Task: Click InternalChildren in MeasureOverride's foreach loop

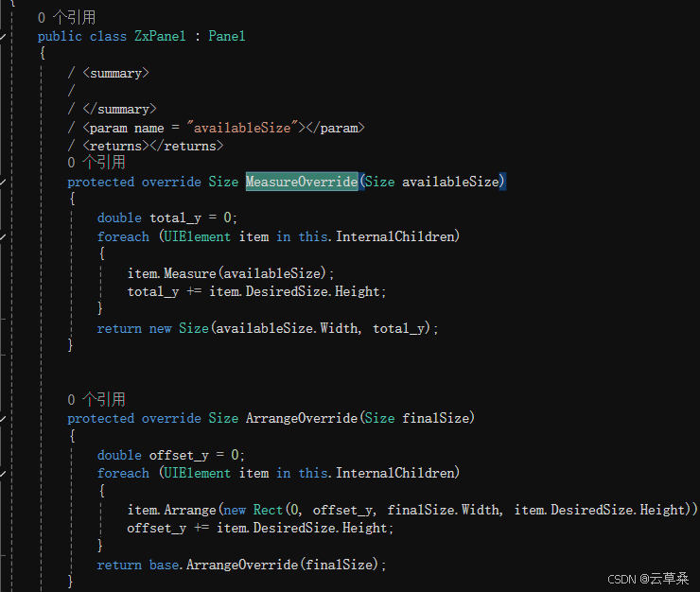Action: (x=395, y=236)
